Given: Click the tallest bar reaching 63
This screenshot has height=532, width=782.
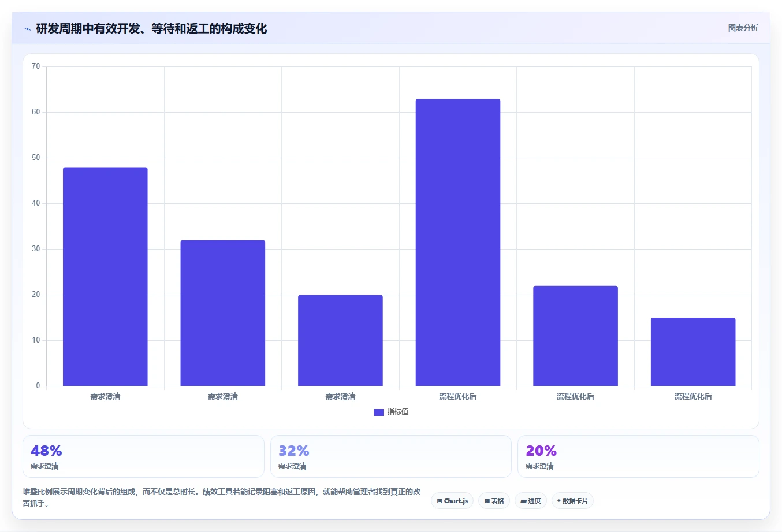Looking at the screenshot, I should click(x=458, y=243).
